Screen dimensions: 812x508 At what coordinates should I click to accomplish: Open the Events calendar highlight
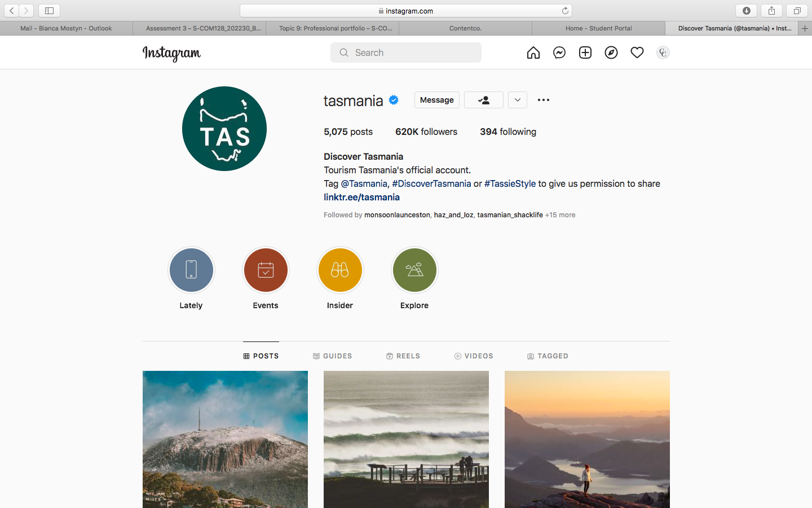(x=266, y=270)
